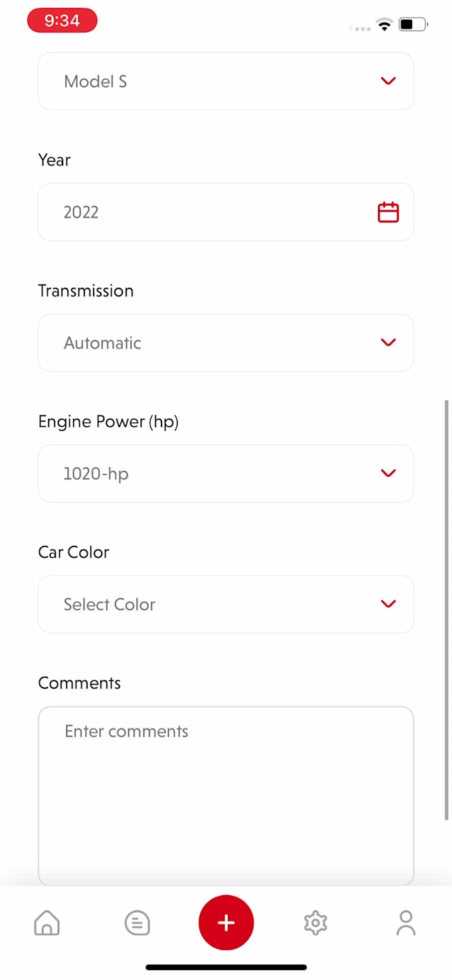Open the messages chat icon

tap(137, 923)
